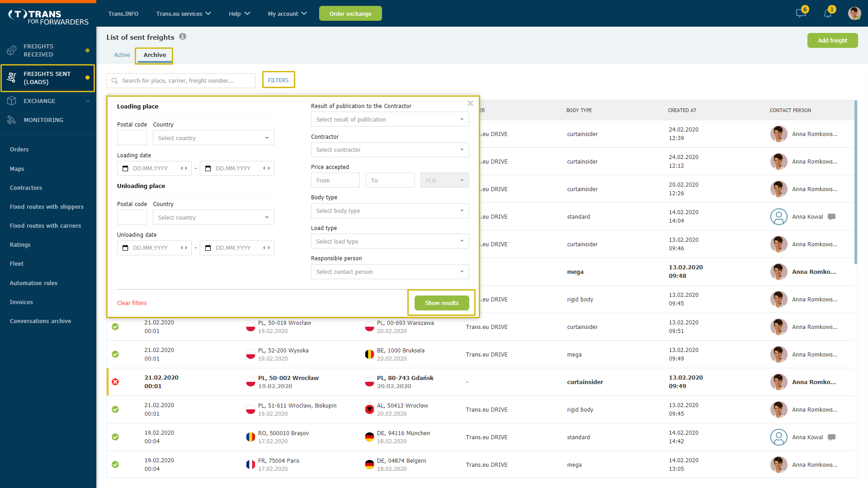Open Select contact person dropdown
The width and height of the screenshot is (868, 488).
coord(390,272)
